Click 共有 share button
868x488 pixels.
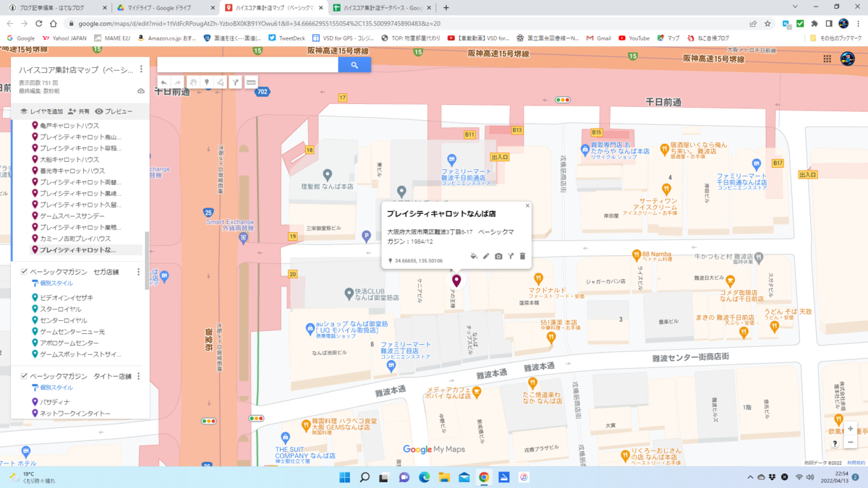(79, 111)
